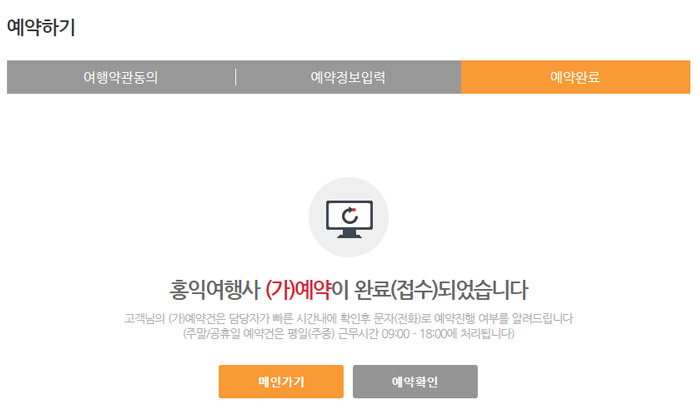This screenshot has width=700, height=420.
Task: Select the 예약완료 step tab
Action: click(x=575, y=77)
